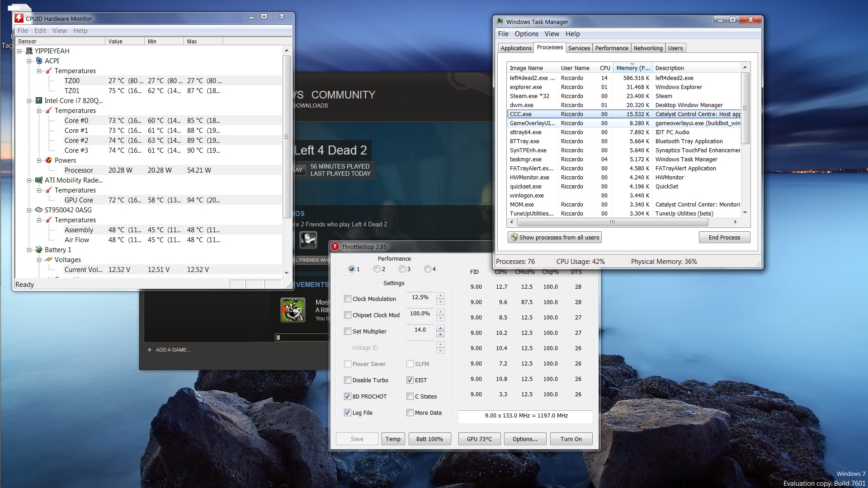
Task: Collapse the Powers node in HWMonitor
Action: click(x=39, y=160)
